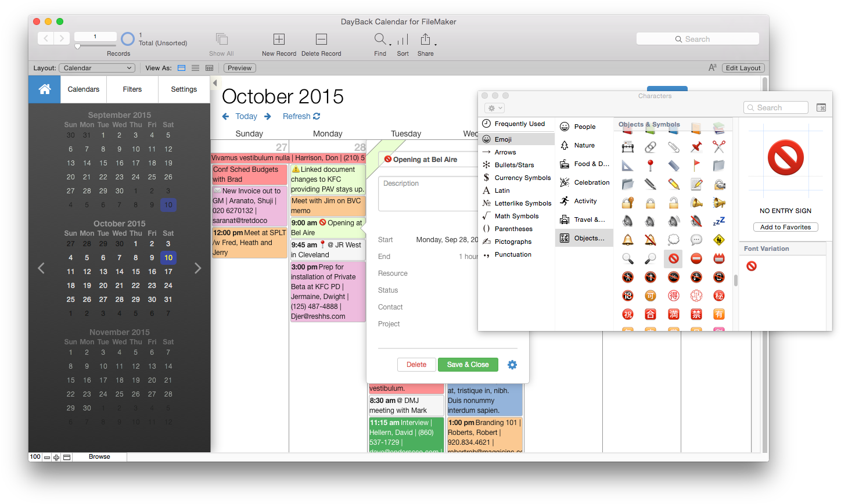This screenshot has width=841, height=504.
Task: Click the Share toolbar icon
Action: (425, 39)
